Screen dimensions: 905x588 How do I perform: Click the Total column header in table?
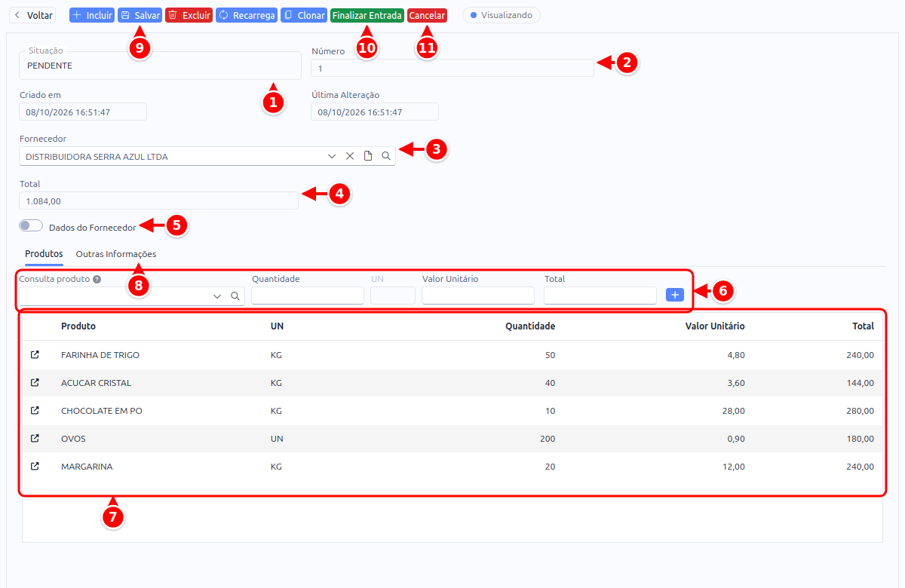coord(864,326)
